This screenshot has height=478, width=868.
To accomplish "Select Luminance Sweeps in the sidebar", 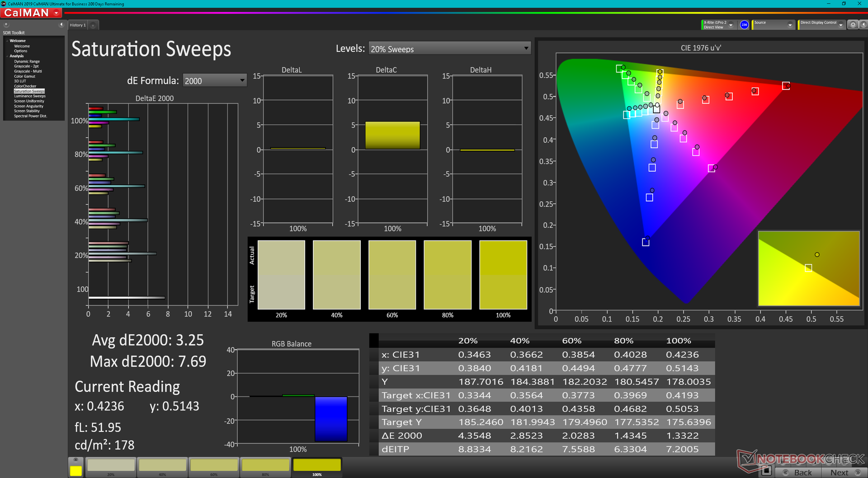I will point(30,96).
